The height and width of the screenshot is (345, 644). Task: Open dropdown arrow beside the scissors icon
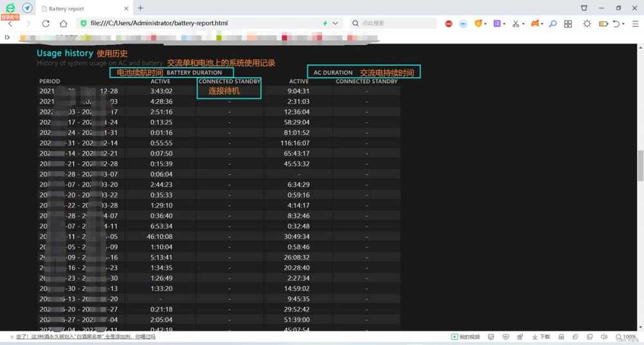(x=523, y=24)
